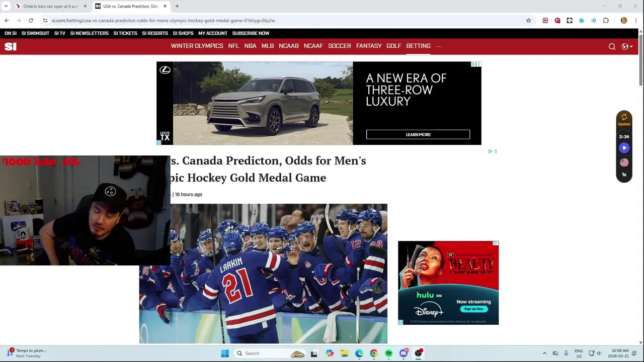Select the US flag language icon

[624, 162]
